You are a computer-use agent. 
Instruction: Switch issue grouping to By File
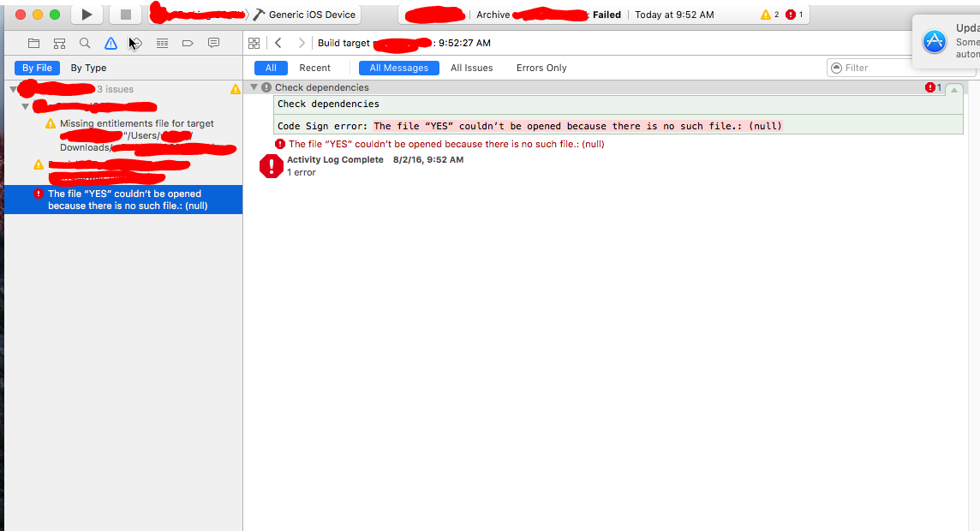point(37,68)
